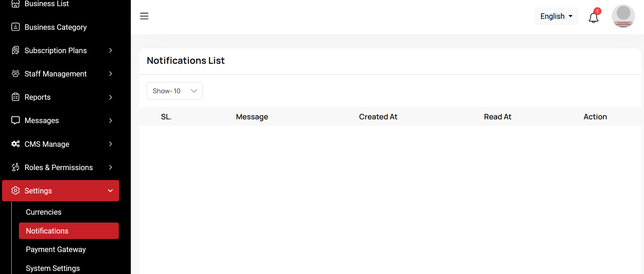Open Currencies under Settings
Viewport: 644px width, 274px height.
44,212
